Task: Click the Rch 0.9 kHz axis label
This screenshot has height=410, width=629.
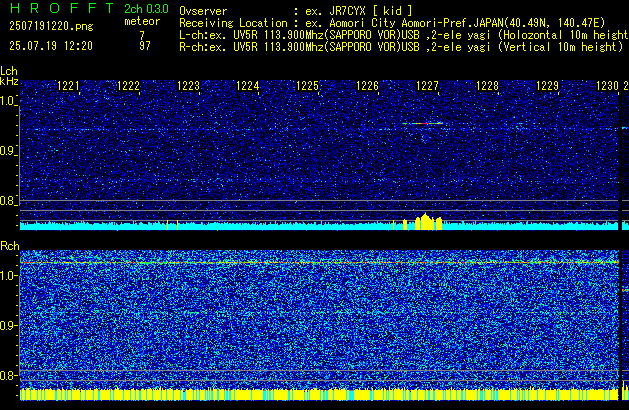Action: coord(8,325)
